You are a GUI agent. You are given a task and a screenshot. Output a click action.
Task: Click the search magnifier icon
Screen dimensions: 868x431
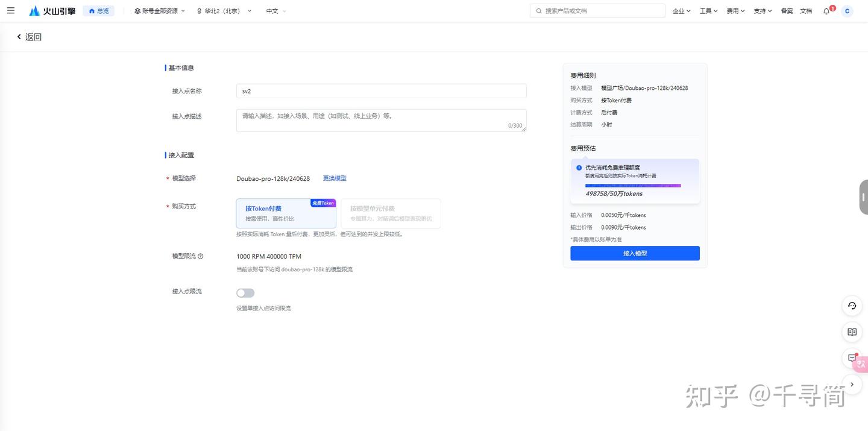(539, 11)
